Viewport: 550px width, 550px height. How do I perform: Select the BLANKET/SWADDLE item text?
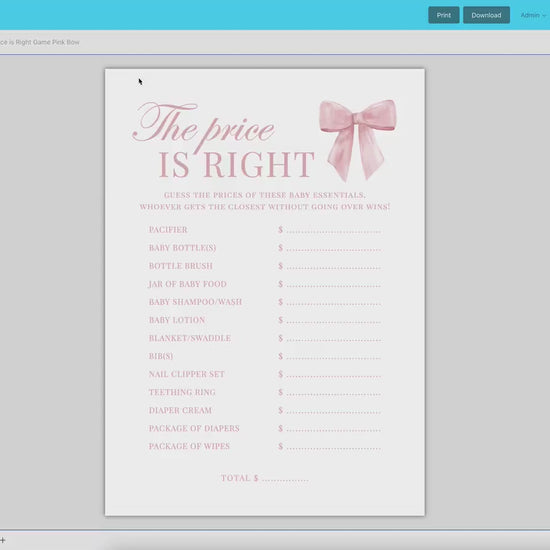point(190,338)
